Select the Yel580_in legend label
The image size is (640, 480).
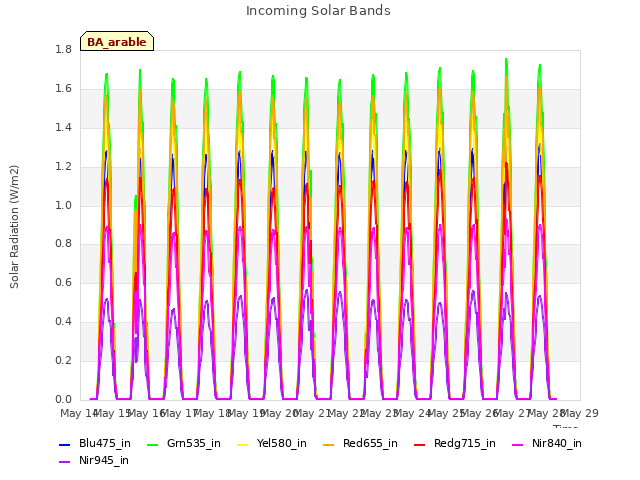pos(282,444)
